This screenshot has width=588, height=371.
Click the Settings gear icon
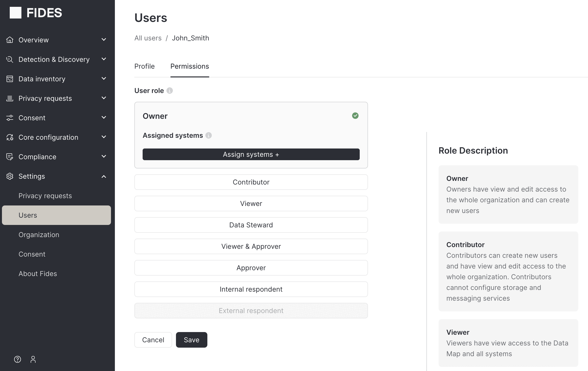[x=10, y=176]
